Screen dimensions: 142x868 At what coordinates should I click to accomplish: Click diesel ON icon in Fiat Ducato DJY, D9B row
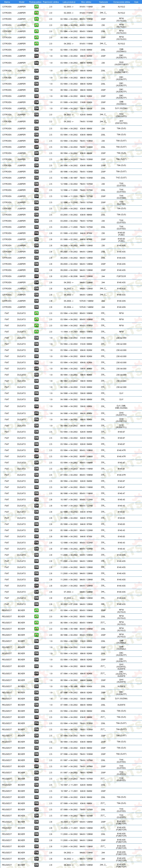(36, 406)
